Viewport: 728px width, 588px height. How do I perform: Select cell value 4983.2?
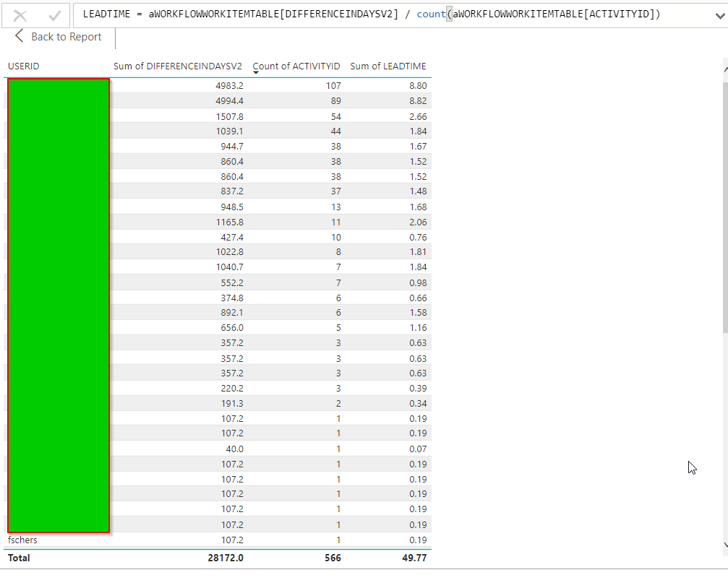229,85
